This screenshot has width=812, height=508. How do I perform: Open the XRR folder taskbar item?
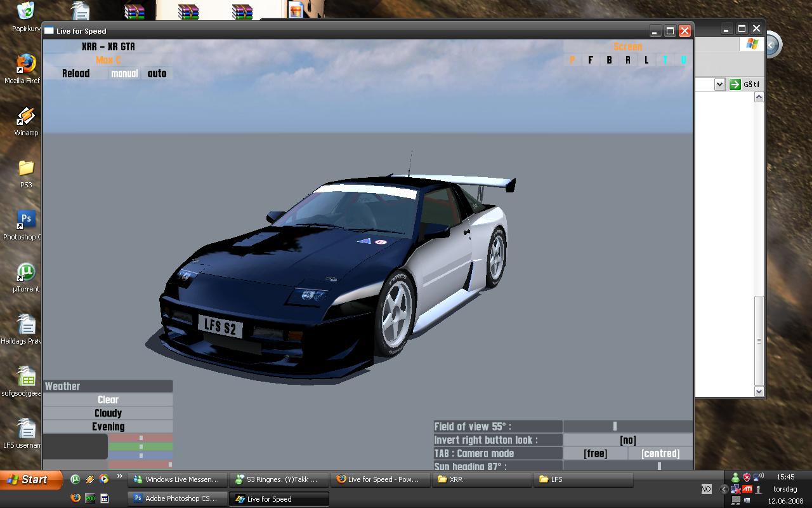[481, 479]
